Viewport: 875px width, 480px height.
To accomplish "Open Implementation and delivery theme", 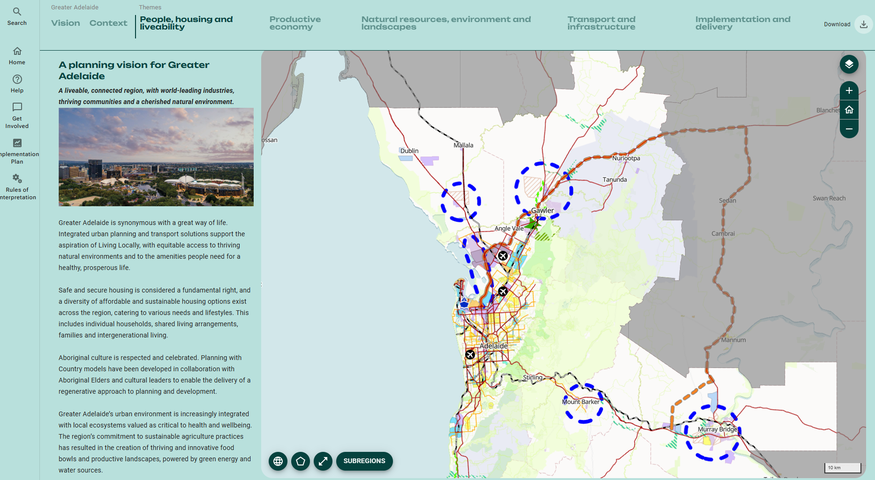I will 743,23.
